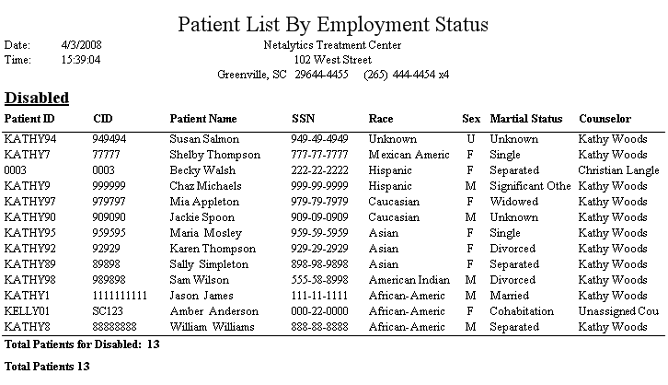Select Sally Simpleton patient name

coord(209,264)
